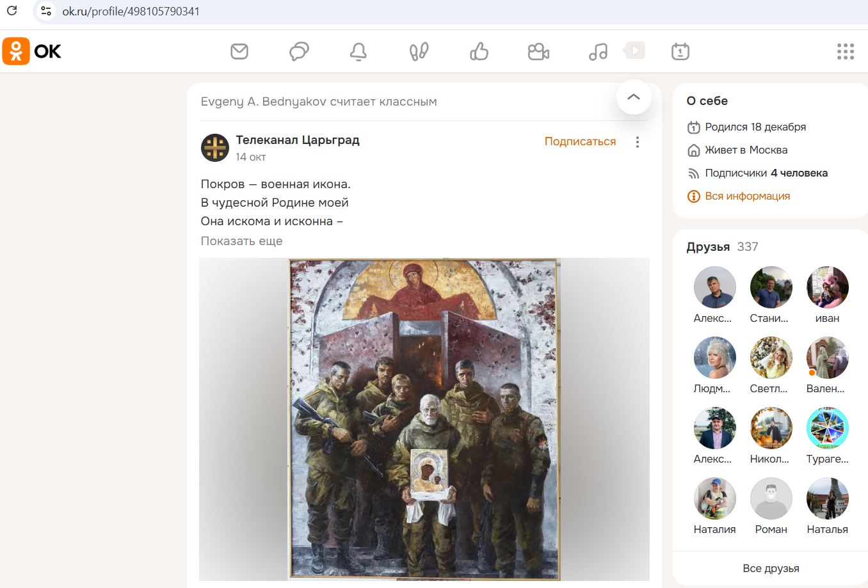Open the Вся информация link

click(747, 196)
